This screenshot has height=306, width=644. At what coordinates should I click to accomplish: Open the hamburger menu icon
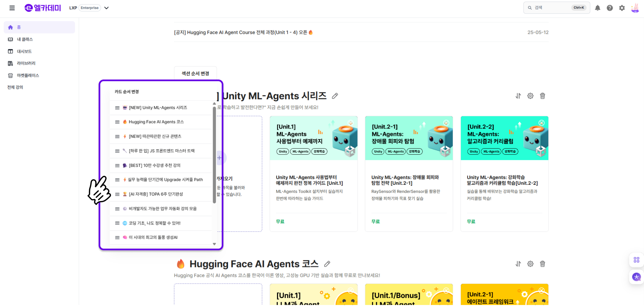pyautogui.click(x=12, y=8)
